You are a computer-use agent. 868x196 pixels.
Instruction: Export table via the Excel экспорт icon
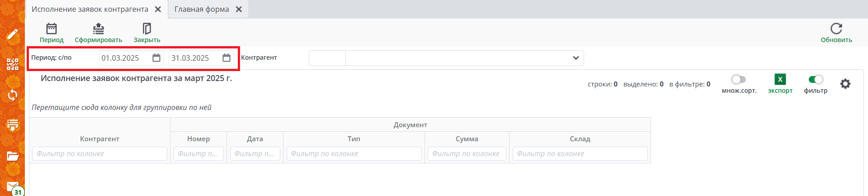(x=780, y=80)
